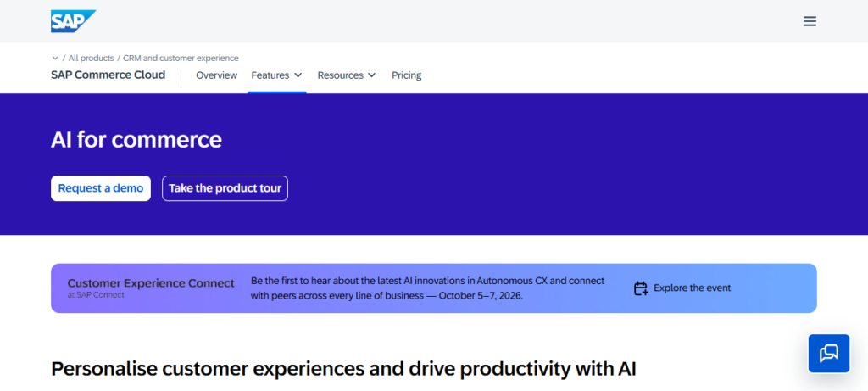Open CRM and customer experience breadcrumb
Screen dimensions: 868x391
[x=181, y=59]
